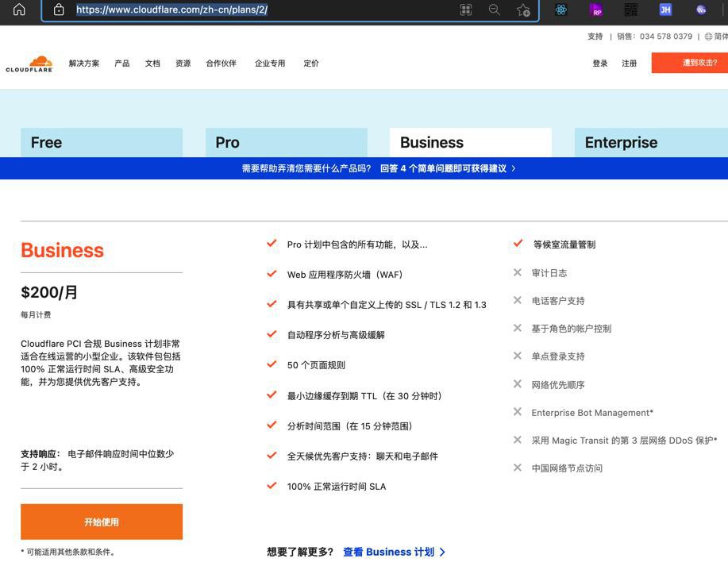Click X icon beside Enterprise Bot Management
728x566 pixels.
(517, 412)
